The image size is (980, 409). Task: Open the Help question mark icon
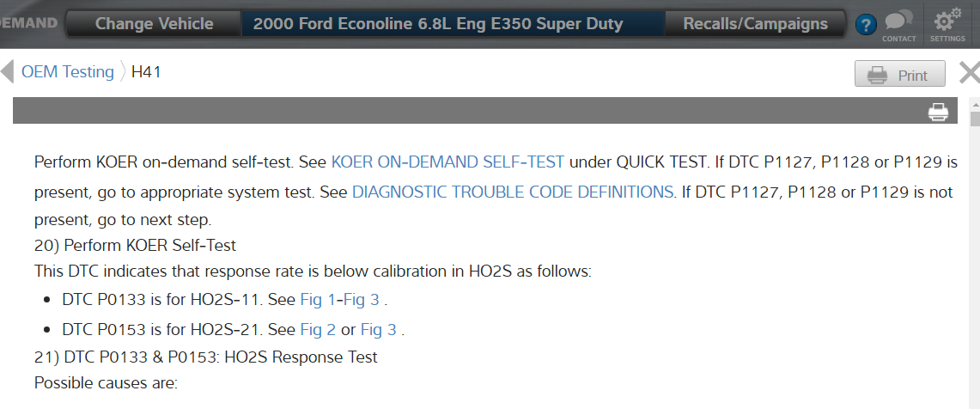pyautogui.click(x=867, y=25)
